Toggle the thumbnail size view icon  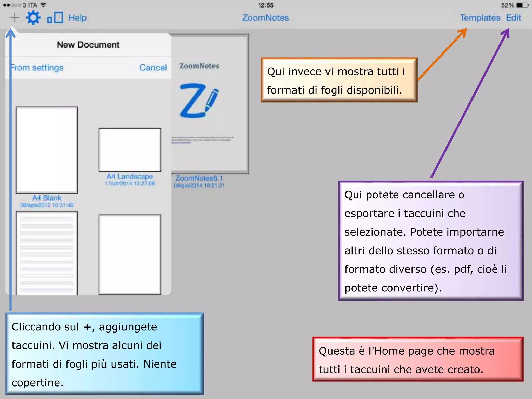55,18
